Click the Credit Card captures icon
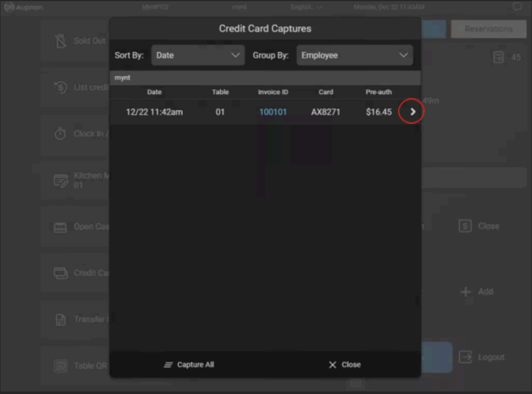532x394 pixels. tap(61, 273)
